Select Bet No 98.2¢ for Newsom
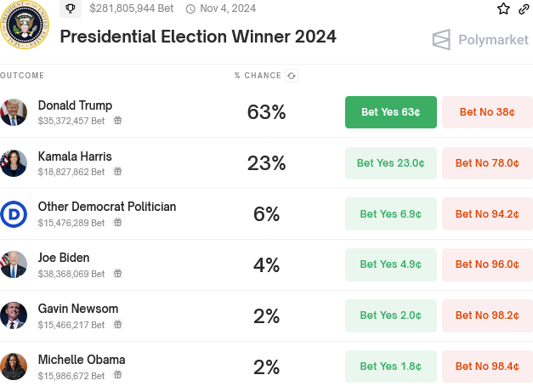This screenshot has width=533, height=392. click(x=487, y=315)
